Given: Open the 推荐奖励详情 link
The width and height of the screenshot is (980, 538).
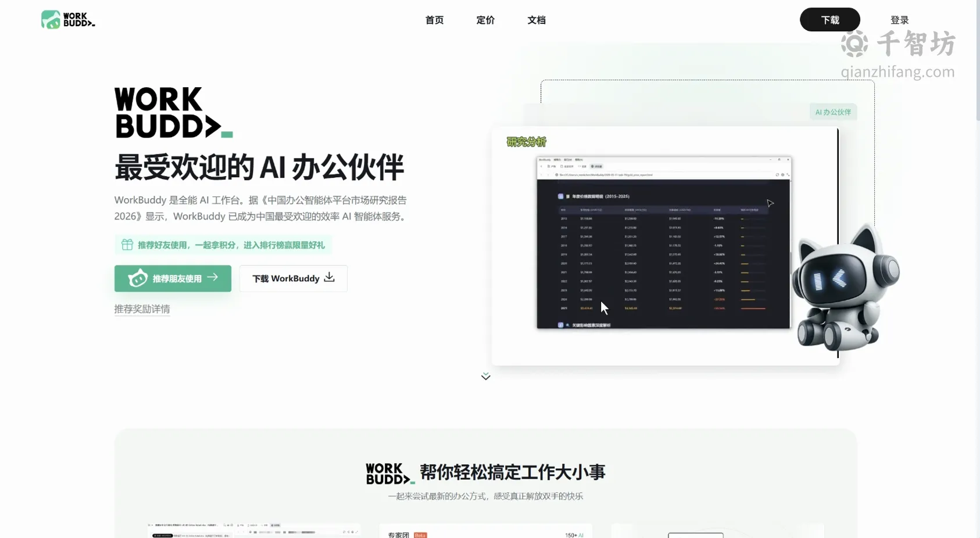Looking at the screenshot, I should pos(142,309).
